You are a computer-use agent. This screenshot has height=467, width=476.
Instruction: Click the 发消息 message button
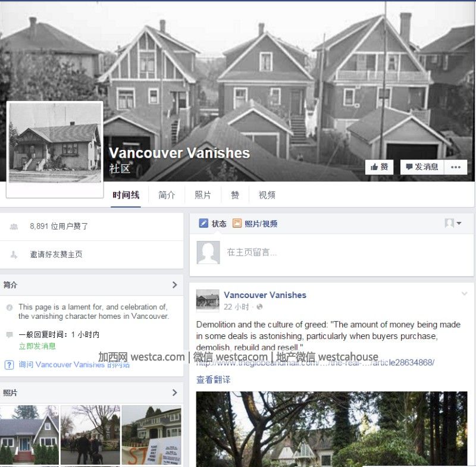coord(422,167)
